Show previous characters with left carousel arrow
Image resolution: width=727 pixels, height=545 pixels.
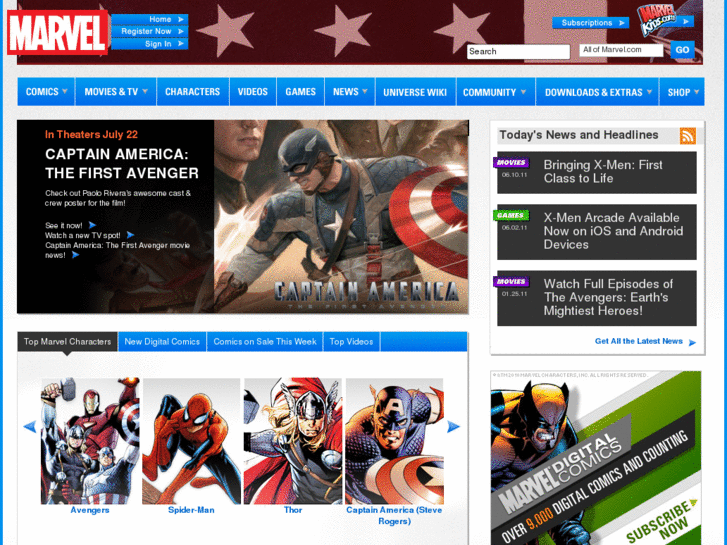(30, 427)
